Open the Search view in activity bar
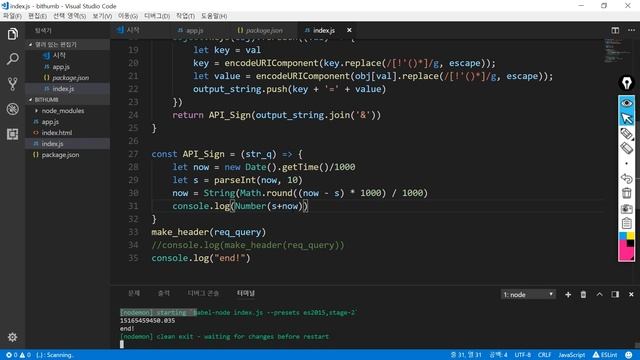This screenshot has width=640, height=360. [x=12, y=59]
